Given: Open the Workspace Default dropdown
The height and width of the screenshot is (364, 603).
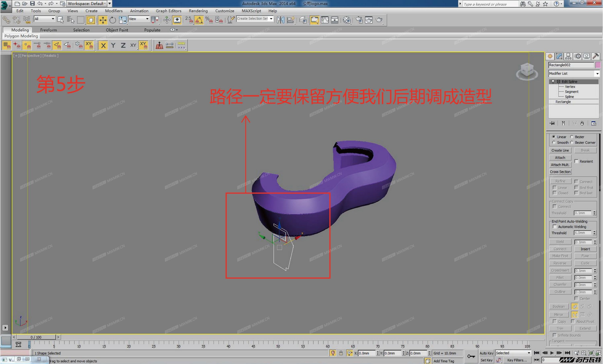Looking at the screenshot, I should pyautogui.click(x=87, y=3).
